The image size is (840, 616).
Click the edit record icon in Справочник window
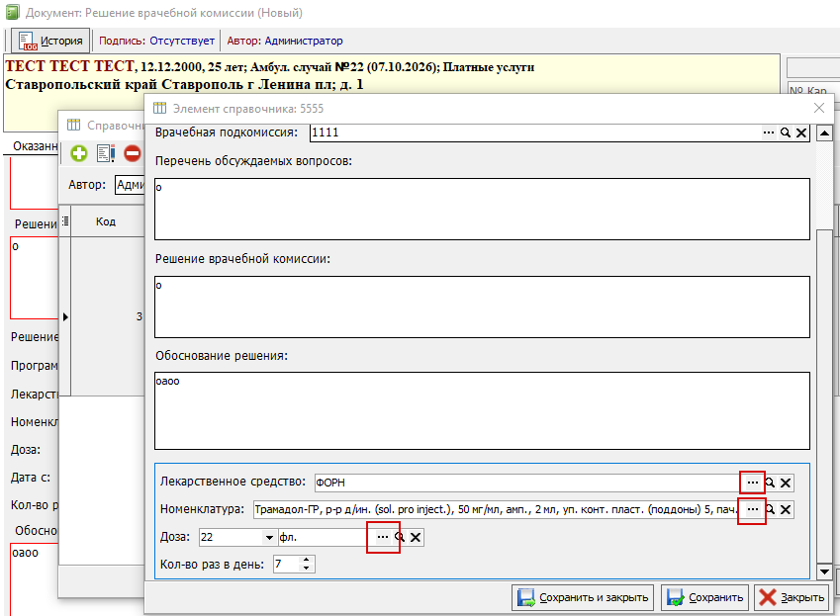pyautogui.click(x=106, y=153)
